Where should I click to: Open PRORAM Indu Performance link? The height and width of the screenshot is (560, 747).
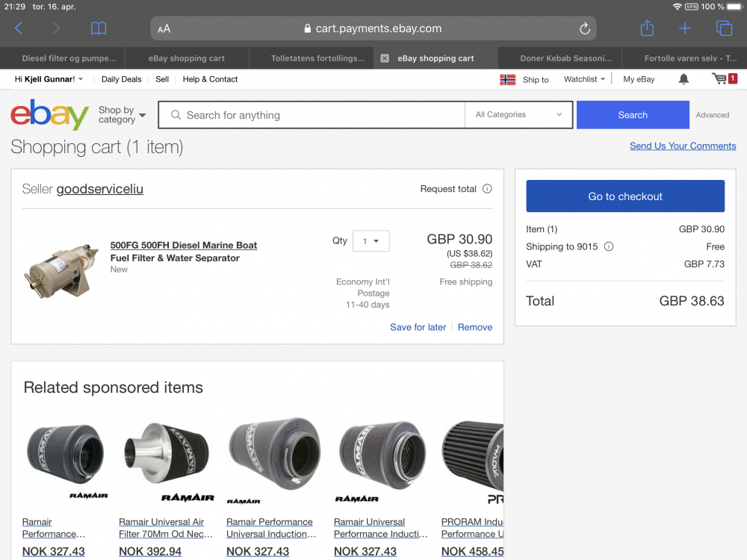(x=472, y=528)
